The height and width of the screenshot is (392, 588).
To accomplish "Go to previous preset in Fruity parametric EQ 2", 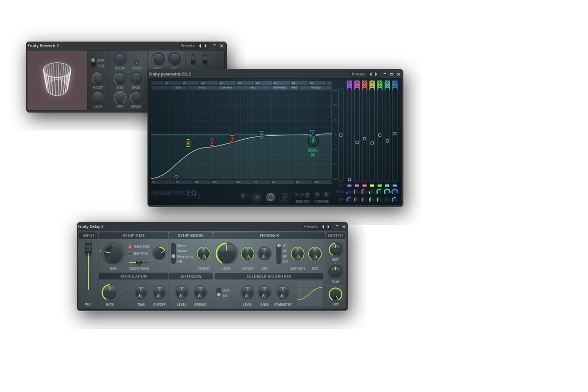I will [371, 74].
